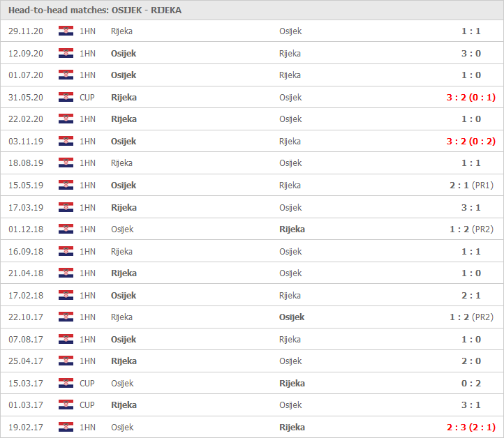Image resolution: width=504 pixels, height=438 pixels.
Task: Click the Croatian flag on the 01.12.18 row
Action: coord(66,229)
